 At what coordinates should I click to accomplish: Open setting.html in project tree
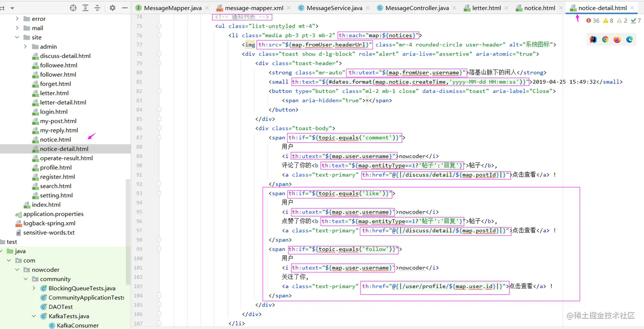[56, 195]
